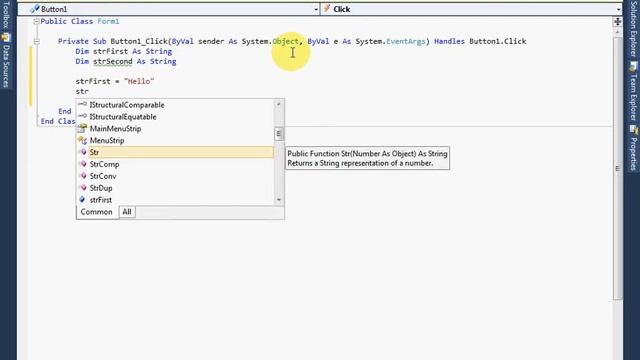Click the MainMenuStrip property icon
Screen dimensions: 640x360
pyautogui.click(x=82, y=128)
